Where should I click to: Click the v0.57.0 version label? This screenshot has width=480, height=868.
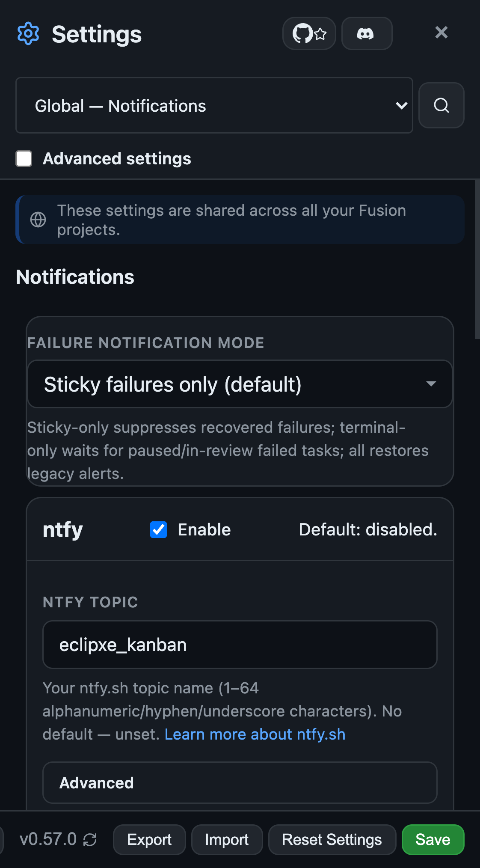[x=48, y=839]
